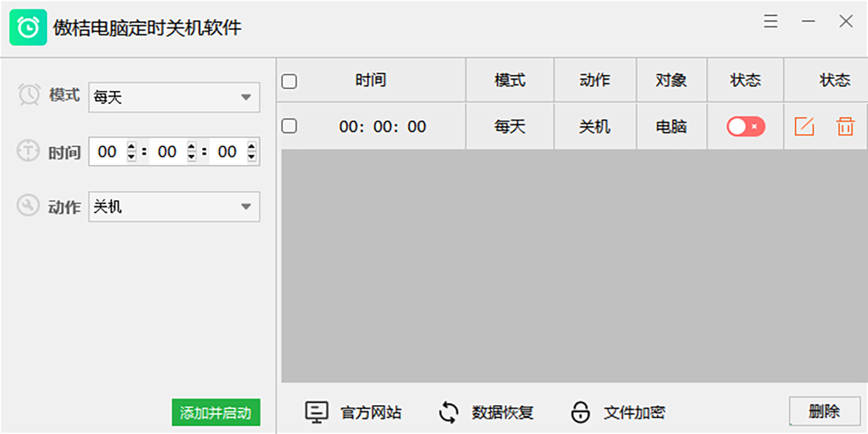
Task: Delete the task using the trash icon
Action: [x=846, y=126]
